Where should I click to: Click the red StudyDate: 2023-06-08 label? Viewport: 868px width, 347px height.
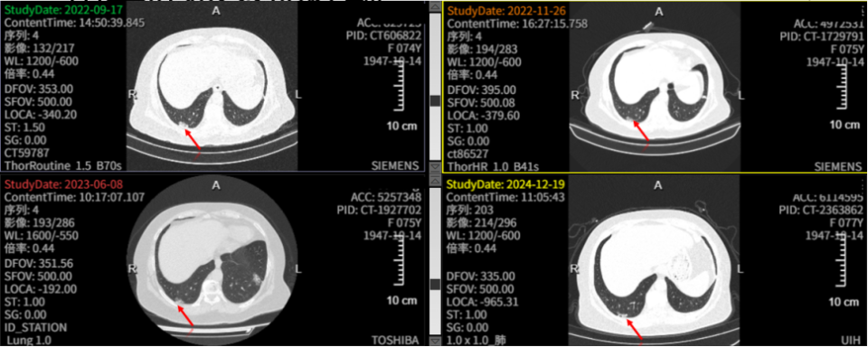(63, 184)
